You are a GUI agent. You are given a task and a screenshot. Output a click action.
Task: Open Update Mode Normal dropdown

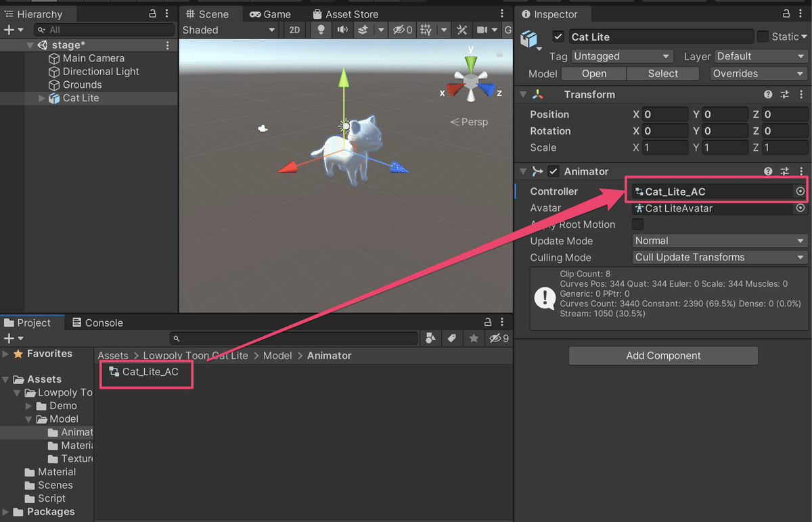point(720,241)
